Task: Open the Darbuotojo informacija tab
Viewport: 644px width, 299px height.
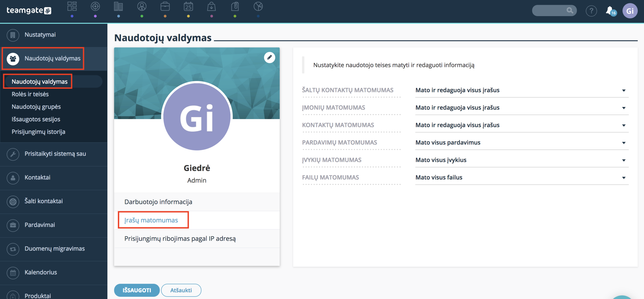Action: coord(197,202)
